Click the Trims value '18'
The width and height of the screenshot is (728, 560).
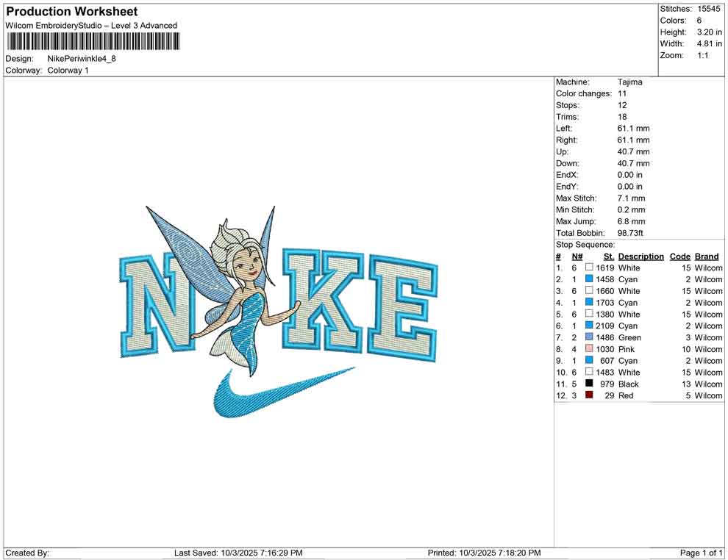(x=622, y=116)
